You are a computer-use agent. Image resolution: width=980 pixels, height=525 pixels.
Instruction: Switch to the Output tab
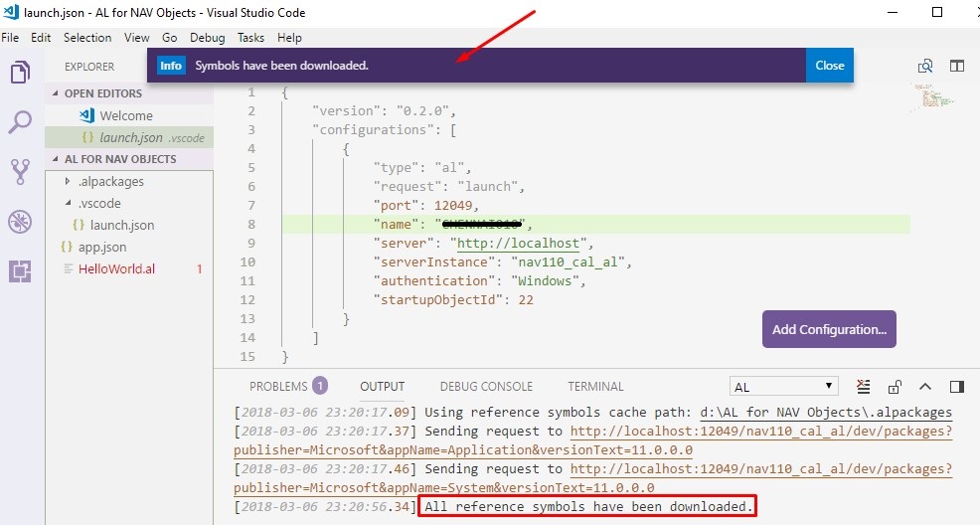[x=382, y=386]
